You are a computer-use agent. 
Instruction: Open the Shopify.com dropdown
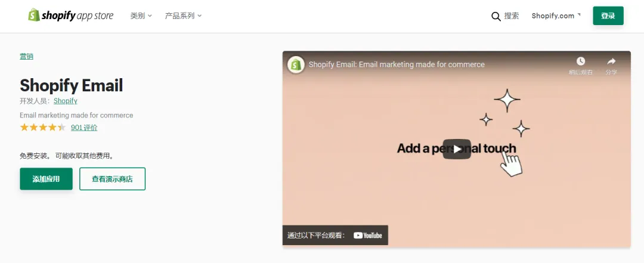pyautogui.click(x=556, y=16)
